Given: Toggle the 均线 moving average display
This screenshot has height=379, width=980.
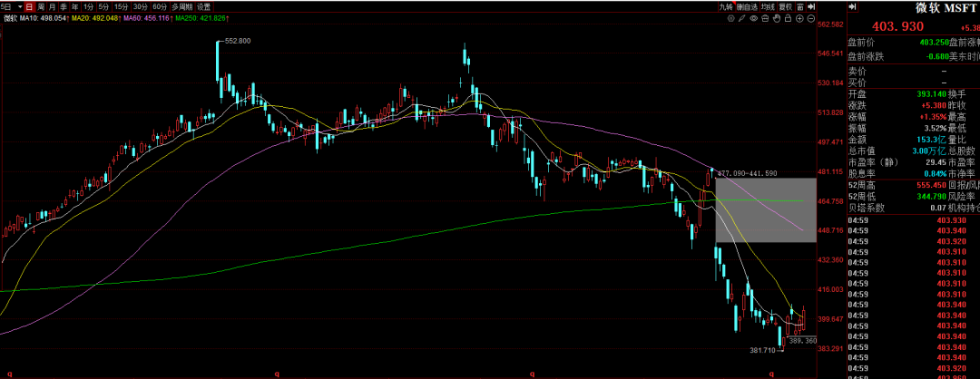Looking at the screenshot, I should 768,6.
